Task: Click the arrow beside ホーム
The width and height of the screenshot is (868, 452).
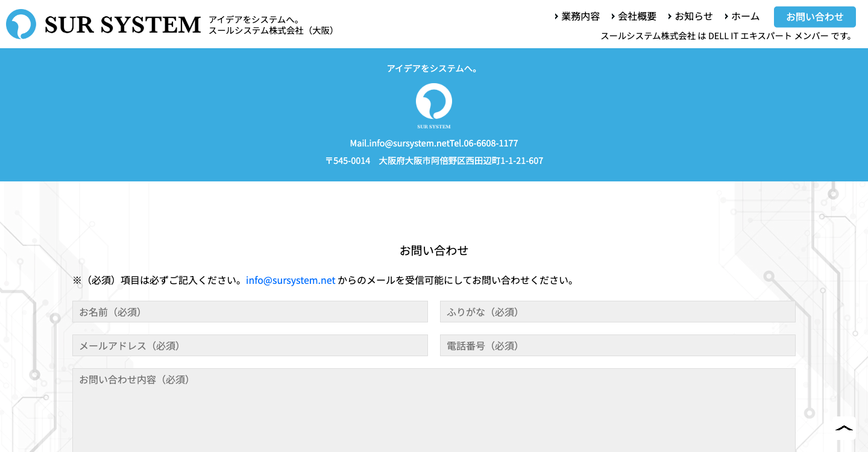Action: coord(726,16)
